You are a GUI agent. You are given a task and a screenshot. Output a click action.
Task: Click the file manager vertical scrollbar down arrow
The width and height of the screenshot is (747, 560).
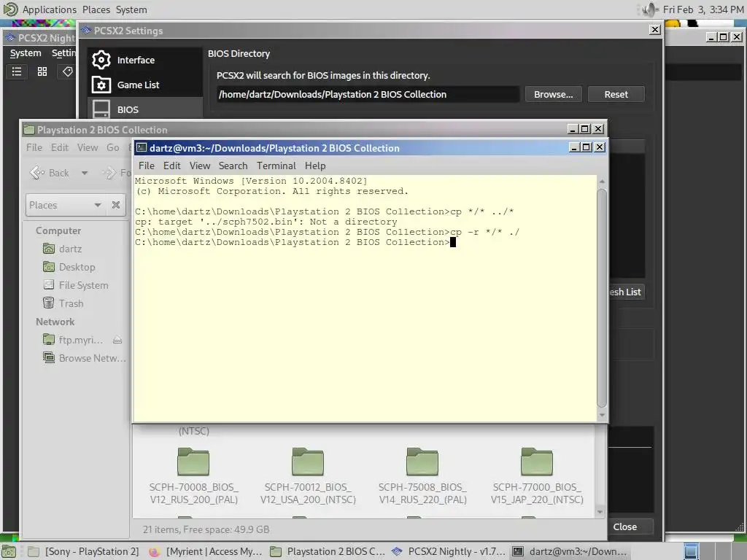point(600,512)
